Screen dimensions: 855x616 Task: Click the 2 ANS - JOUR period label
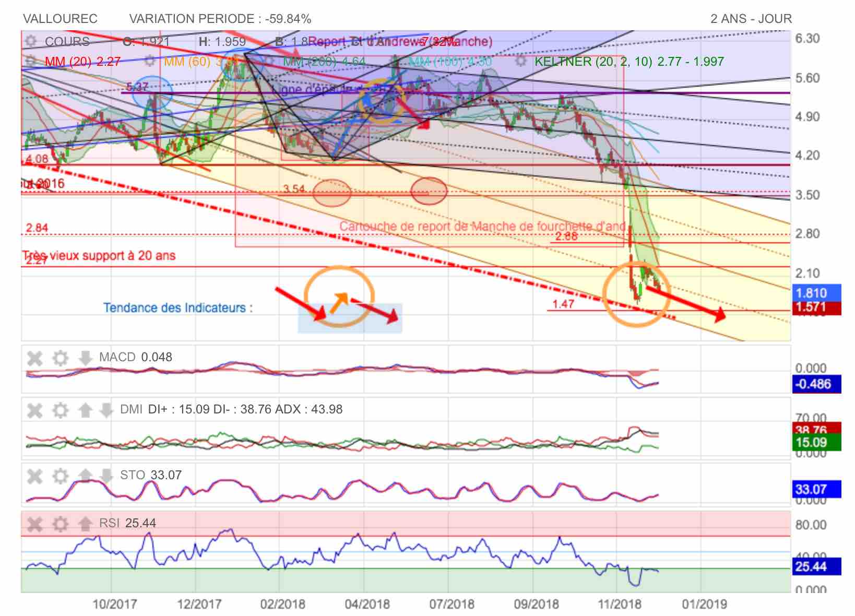751,19
